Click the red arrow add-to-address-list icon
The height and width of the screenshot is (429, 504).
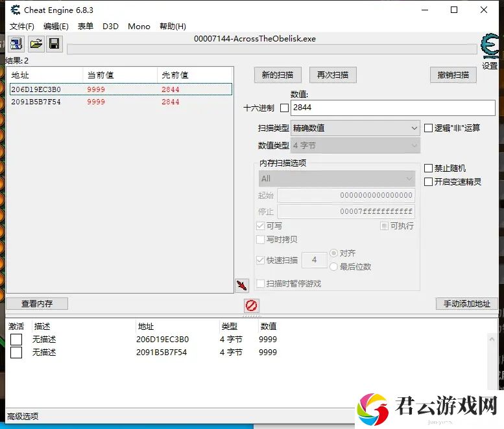click(242, 285)
